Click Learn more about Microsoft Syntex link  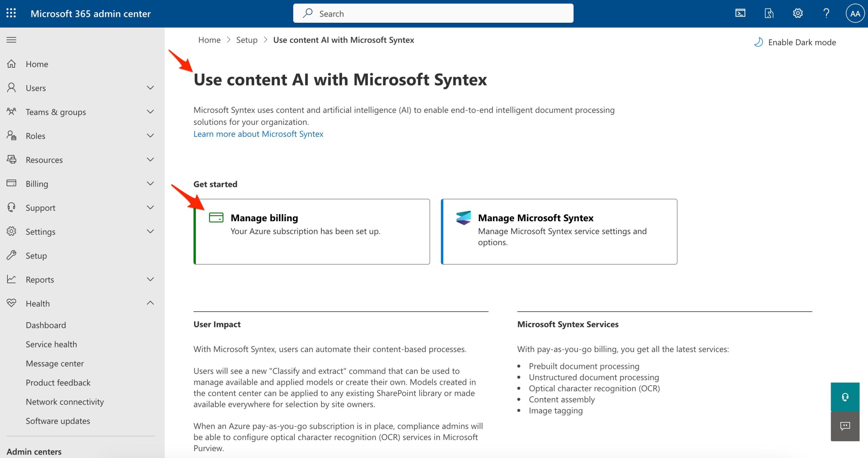pyautogui.click(x=258, y=134)
